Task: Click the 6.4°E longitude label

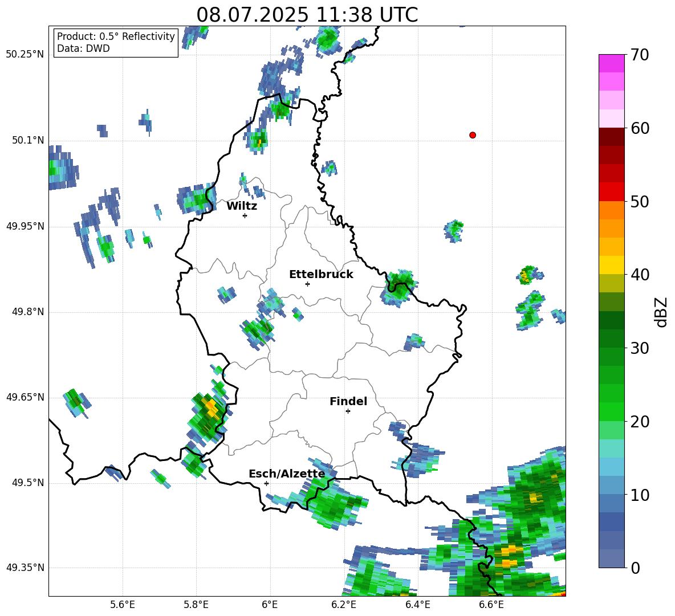Action: coord(417,605)
